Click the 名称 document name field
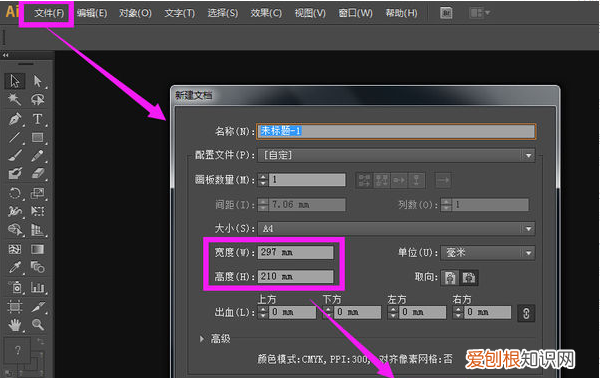The width and height of the screenshot is (600, 378). 396,131
